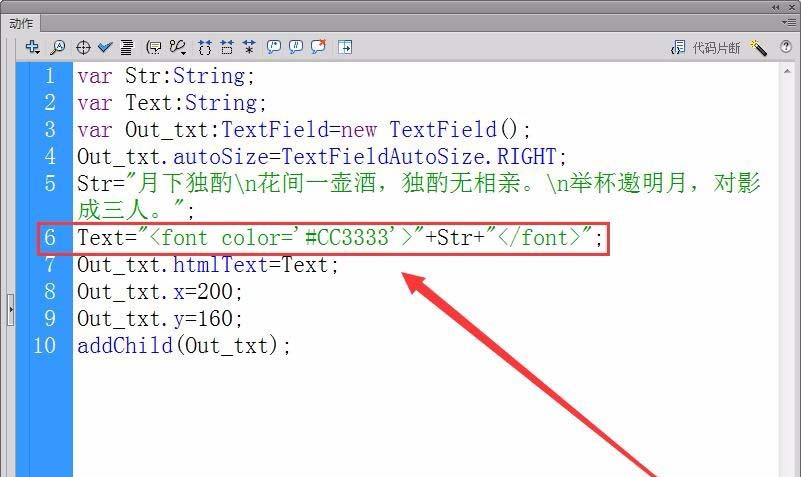Select the 动作 panel tab
Viewport: 801px width, 477px height.
(x=21, y=23)
